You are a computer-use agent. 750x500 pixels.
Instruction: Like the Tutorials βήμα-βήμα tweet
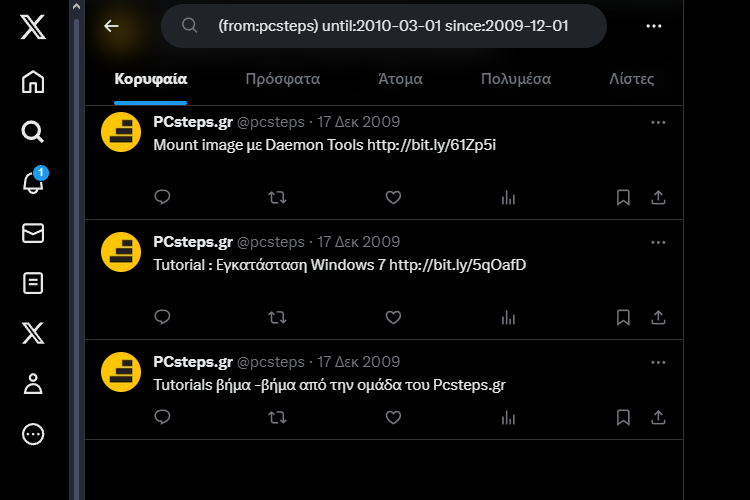coord(393,418)
